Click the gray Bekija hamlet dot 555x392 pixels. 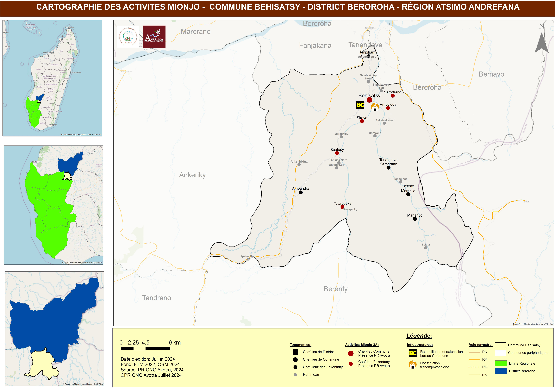tap(426, 248)
